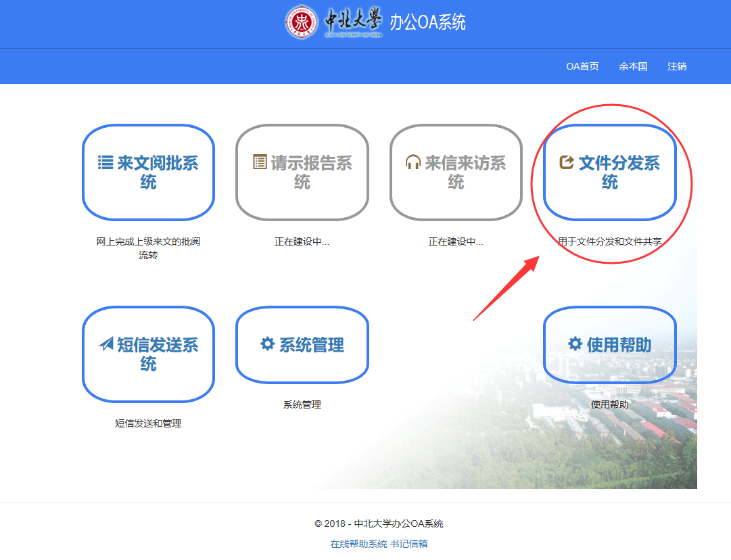Open the 使用帮助 module text
This screenshot has width=731, height=560.
click(619, 345)
